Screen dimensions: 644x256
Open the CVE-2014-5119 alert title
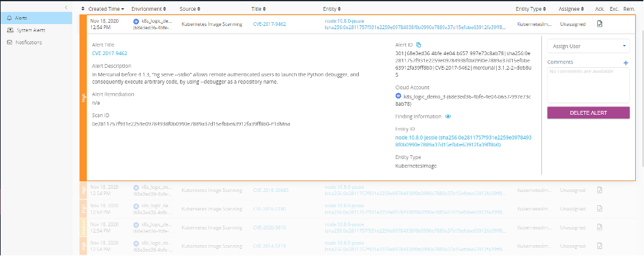click(x=269, y=246)
